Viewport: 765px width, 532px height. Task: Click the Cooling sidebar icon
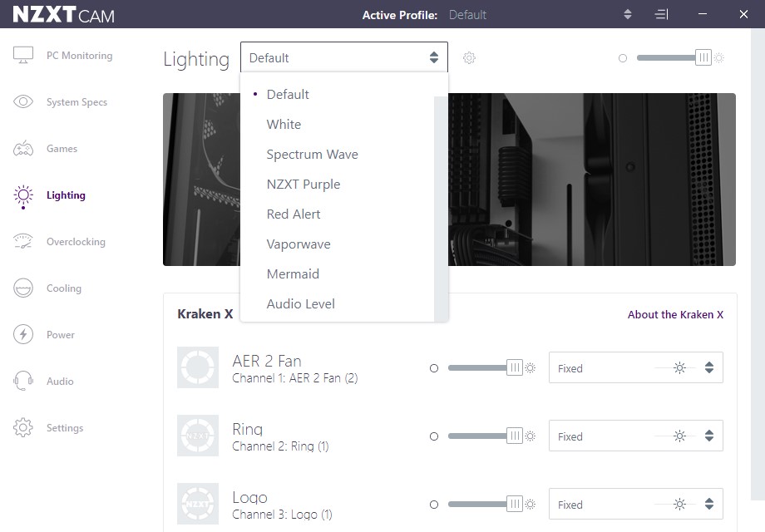coord(23,288)
